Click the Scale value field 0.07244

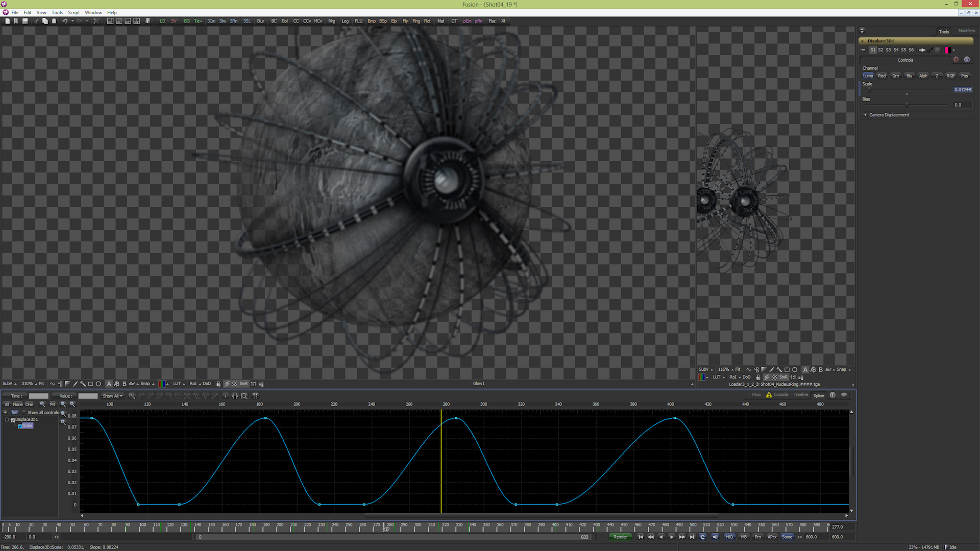coord(963,89)
